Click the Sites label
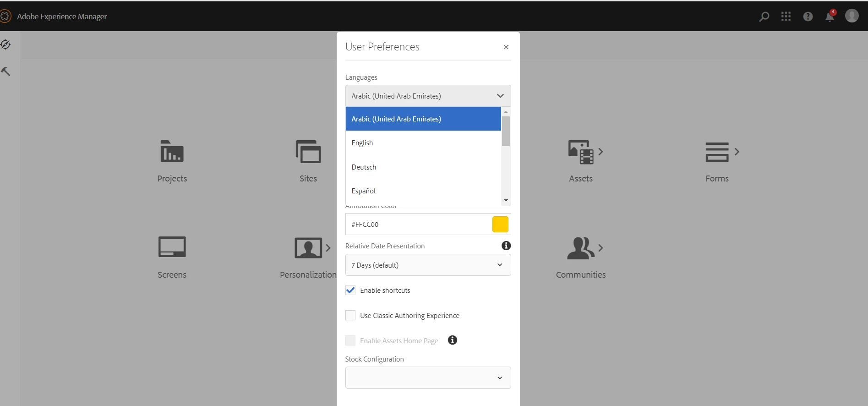Viewport: 868px width, 406px height. coord(308,179)
